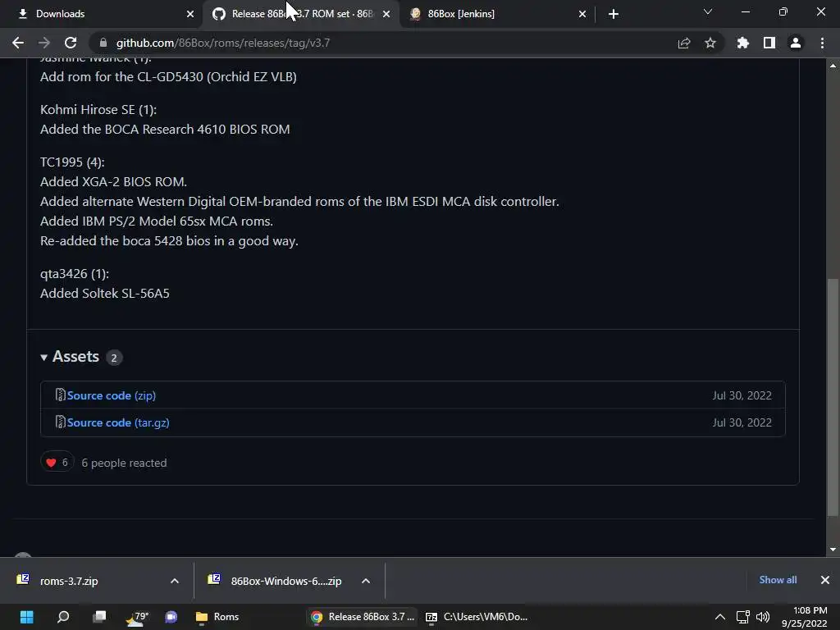
Task: Open network status tray icon
Action: point(742,617)
